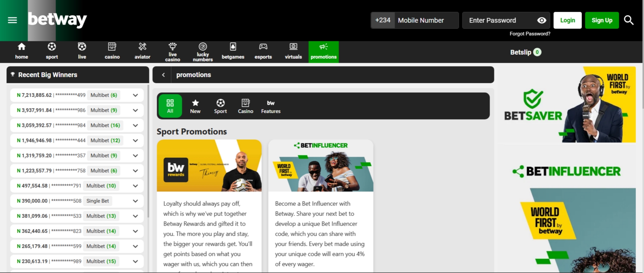Click the Multibet (15) tag
Image resolution: width=644 pixels, height=273 pixels.
tap(101, 261)
